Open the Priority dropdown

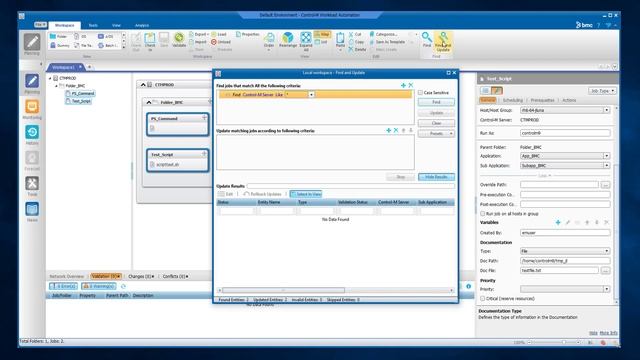606,289
